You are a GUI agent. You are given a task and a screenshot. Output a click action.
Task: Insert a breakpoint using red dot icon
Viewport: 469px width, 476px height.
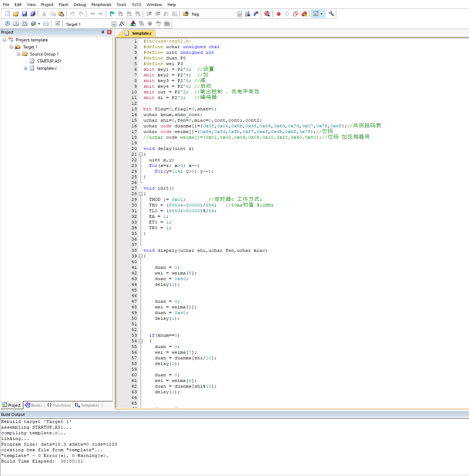(279, 14)
